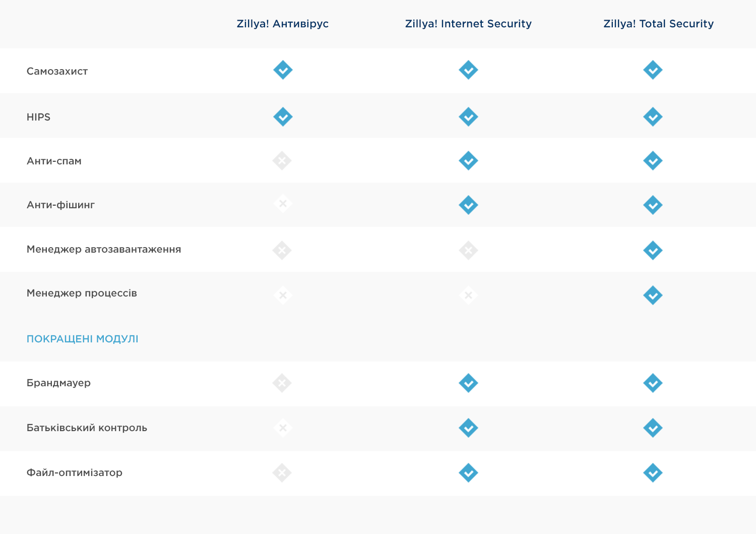Click Брандмауер cross icon under Антивірус
Screen dimensions: 756x534
[282, 383]
